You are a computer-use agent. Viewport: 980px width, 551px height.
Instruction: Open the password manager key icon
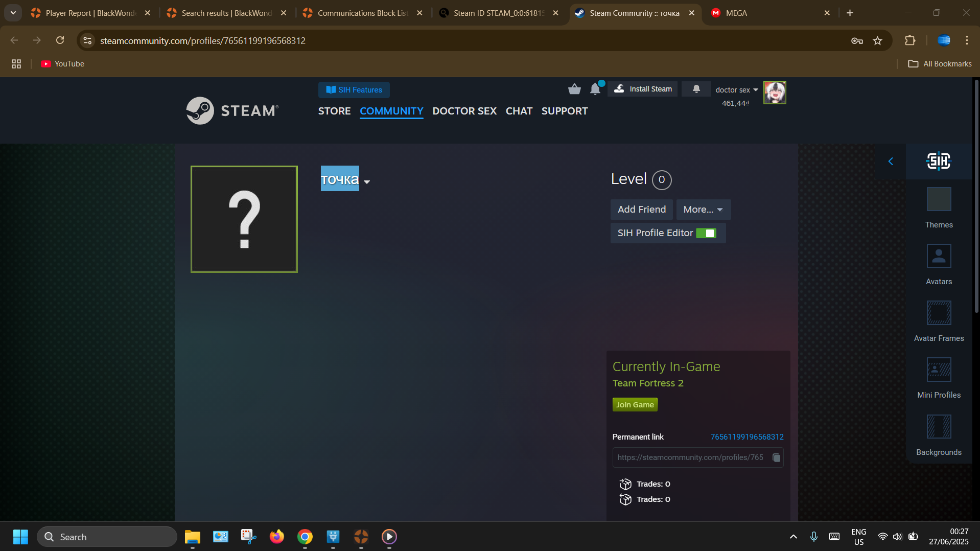click(857, 41)
